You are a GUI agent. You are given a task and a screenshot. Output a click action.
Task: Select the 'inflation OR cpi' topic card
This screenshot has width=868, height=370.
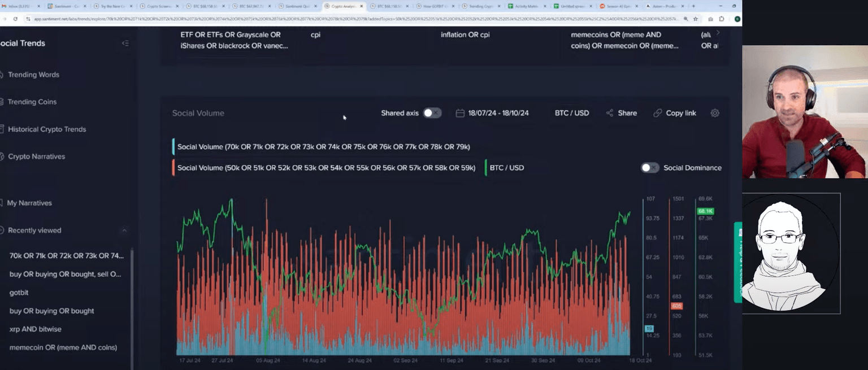(465, 35)
